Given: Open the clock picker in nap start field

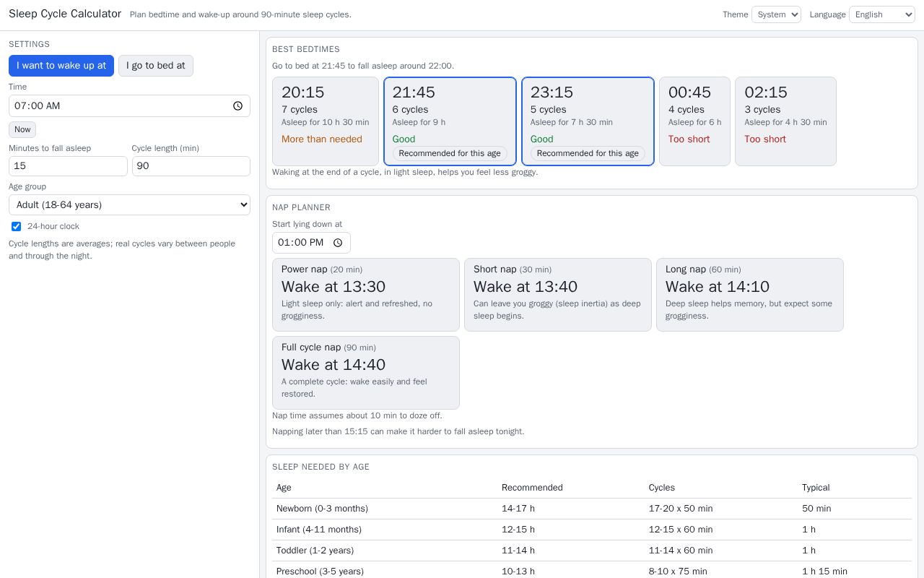Looking at the screenshot, I should coord(338,243).
